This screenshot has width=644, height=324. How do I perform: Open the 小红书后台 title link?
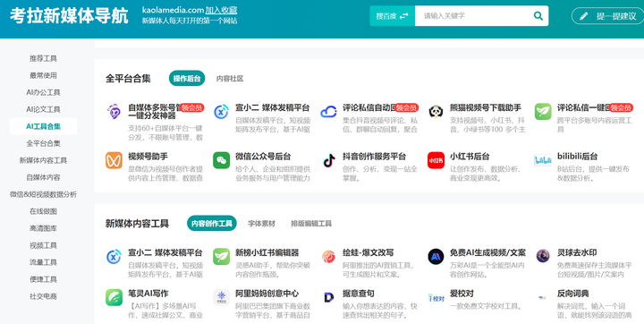(470, 157)
